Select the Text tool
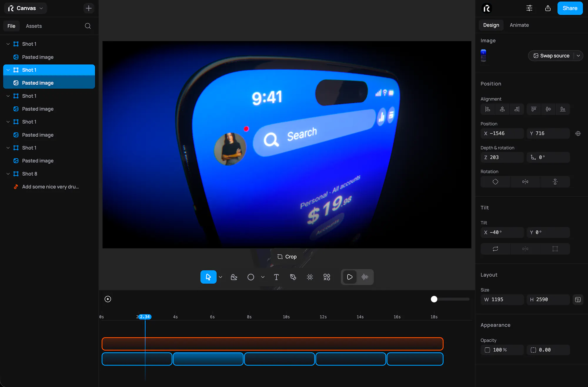 pos(276,277)
